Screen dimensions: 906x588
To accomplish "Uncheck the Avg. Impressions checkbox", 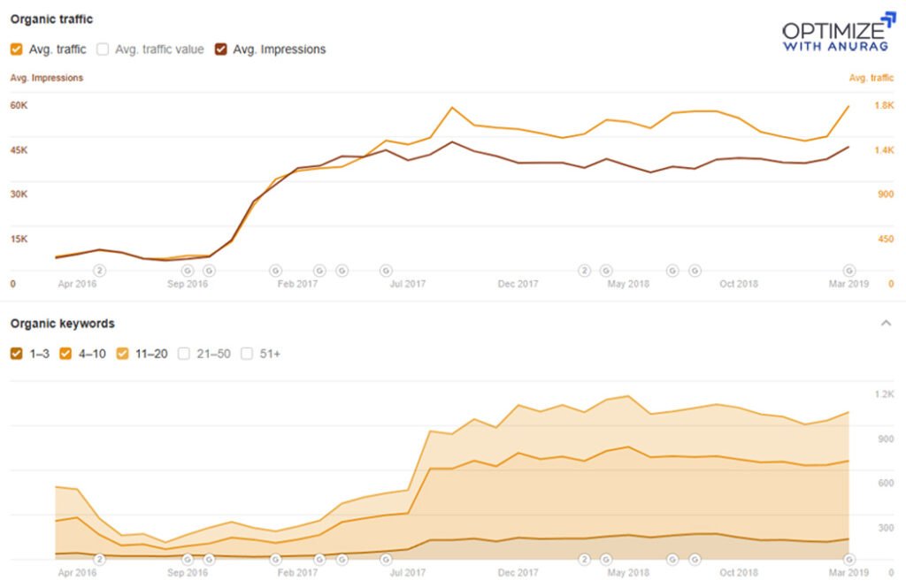I will coord(219,50).
